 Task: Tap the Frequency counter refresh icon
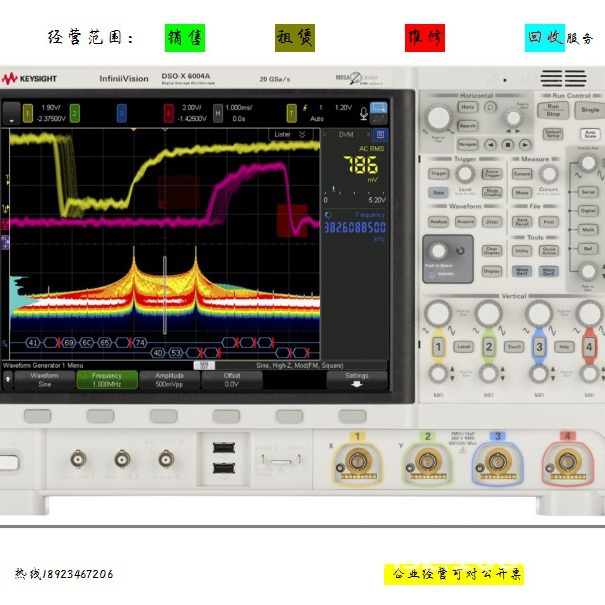tap(328, 215)
